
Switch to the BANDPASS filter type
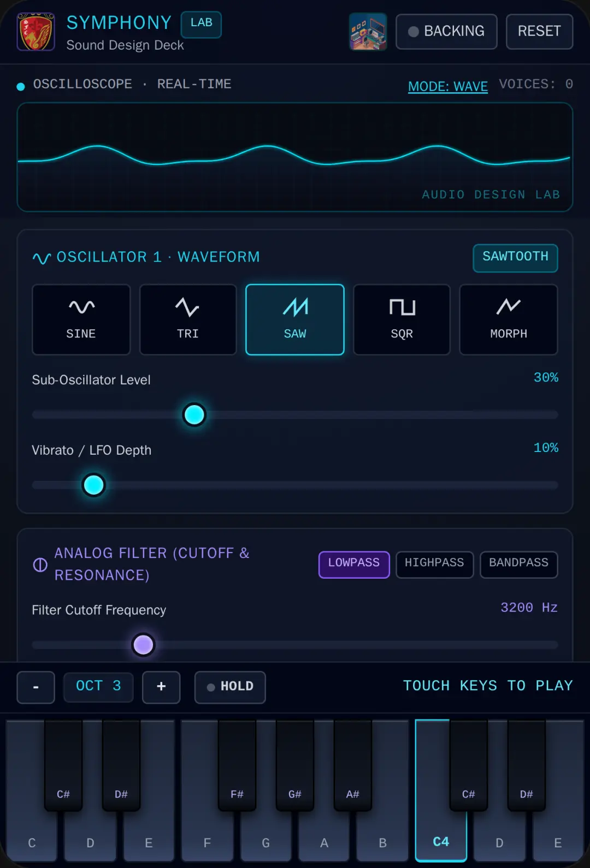(518, 564)
